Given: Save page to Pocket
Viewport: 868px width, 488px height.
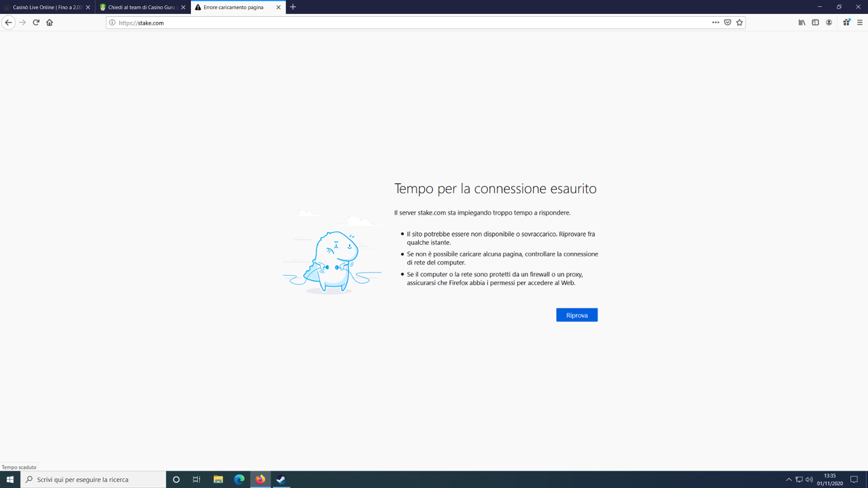Looking at the screenshot, I should (x=728, y=23).
